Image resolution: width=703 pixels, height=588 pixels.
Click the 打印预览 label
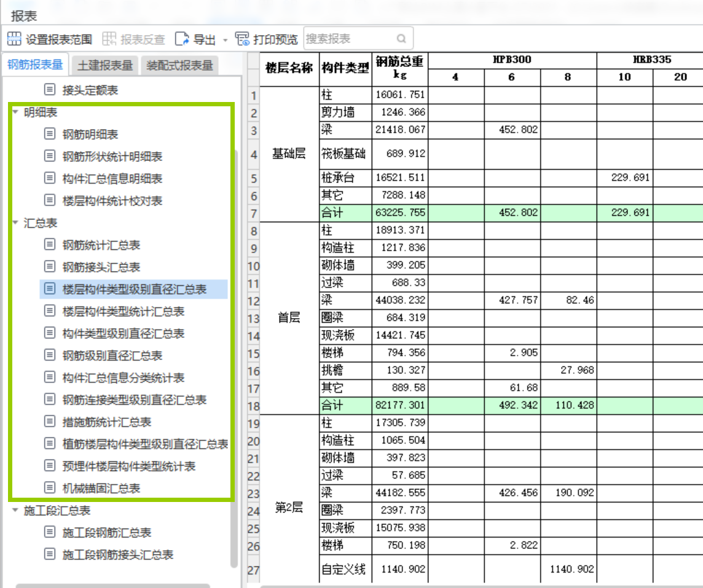pyautogui.click(x=275, y=39)
